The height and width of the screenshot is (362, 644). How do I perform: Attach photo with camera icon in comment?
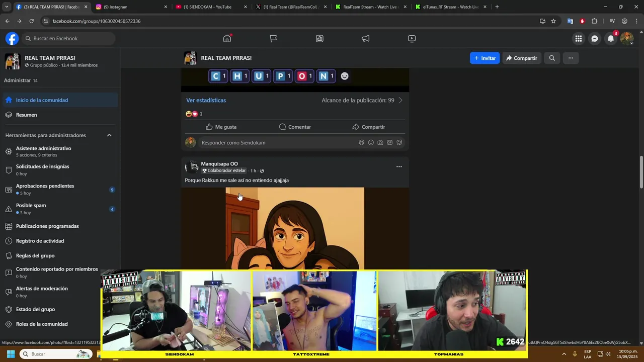[380, 143]
